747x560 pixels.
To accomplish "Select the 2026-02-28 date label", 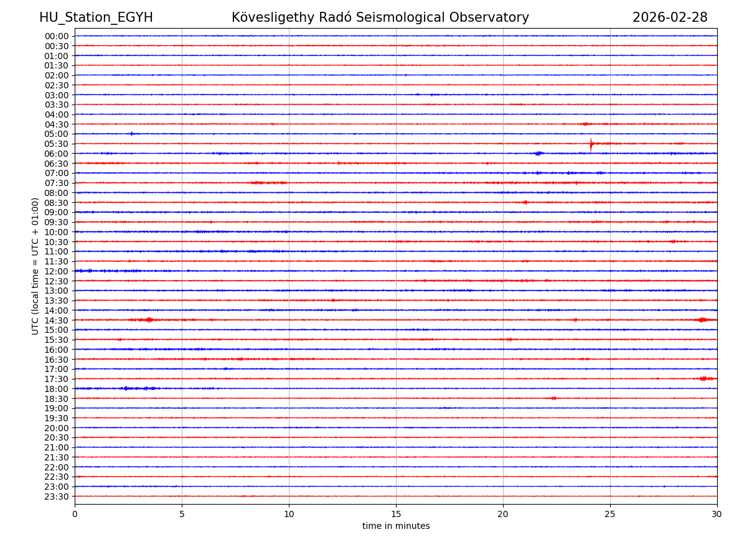I will point(670,17).
